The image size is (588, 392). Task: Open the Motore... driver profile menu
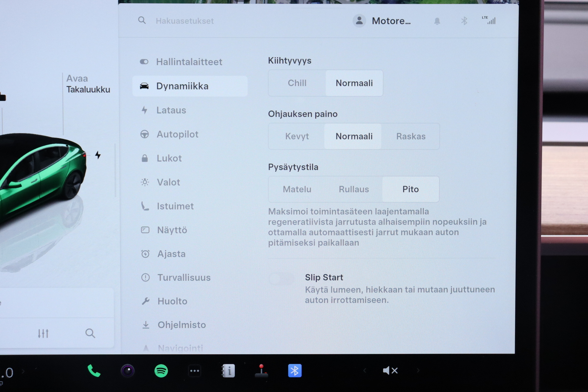382,21
